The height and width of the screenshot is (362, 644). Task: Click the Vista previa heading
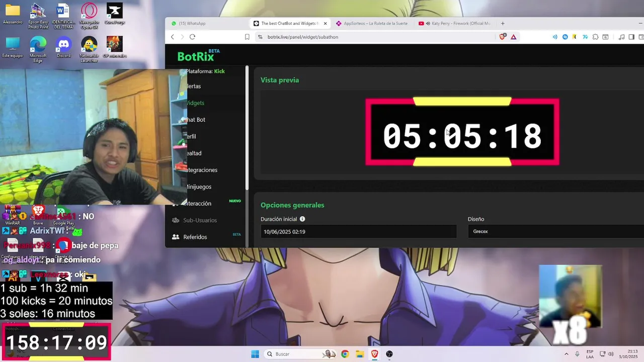(x=280, y=80)
